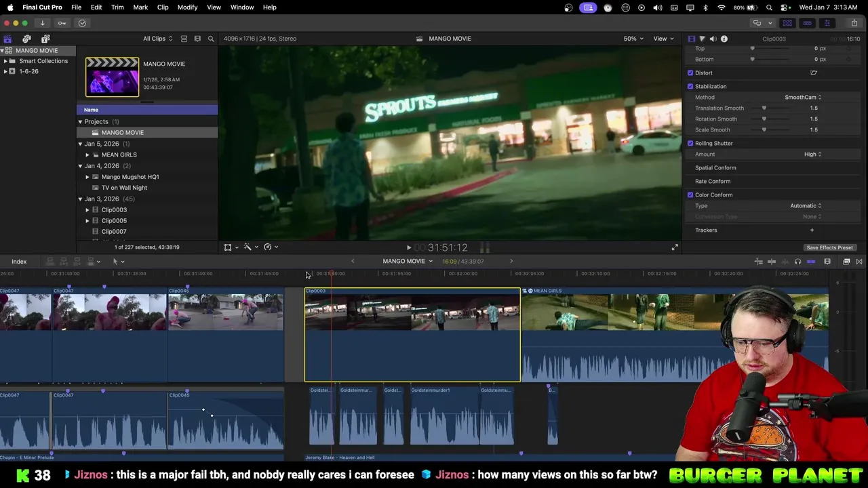Image resolution: width=868 pixels, height=488 pixels.
Task: Open the Color inspector triangle icon
Action: [702, 39]
